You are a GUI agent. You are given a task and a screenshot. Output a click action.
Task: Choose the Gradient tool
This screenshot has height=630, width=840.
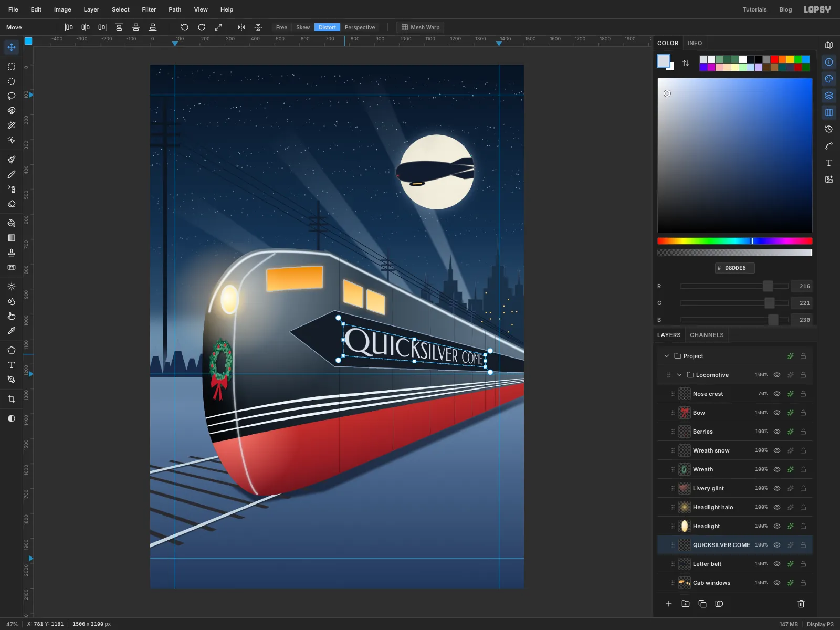click(12, 238)
